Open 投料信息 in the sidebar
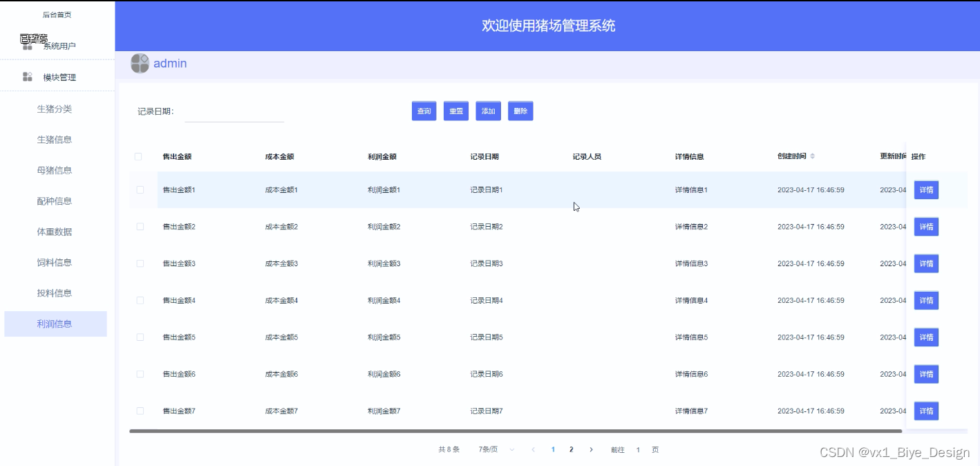This screenshot has height=466, width=980. (55, 293)
